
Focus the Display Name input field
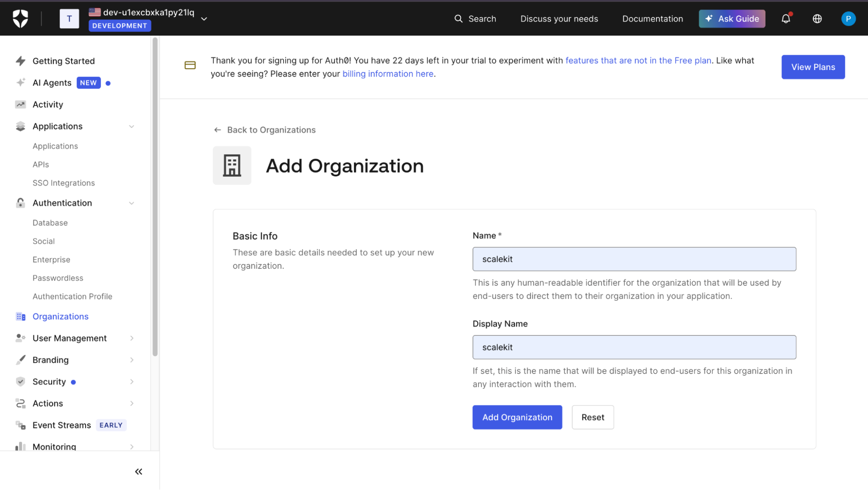634,347
